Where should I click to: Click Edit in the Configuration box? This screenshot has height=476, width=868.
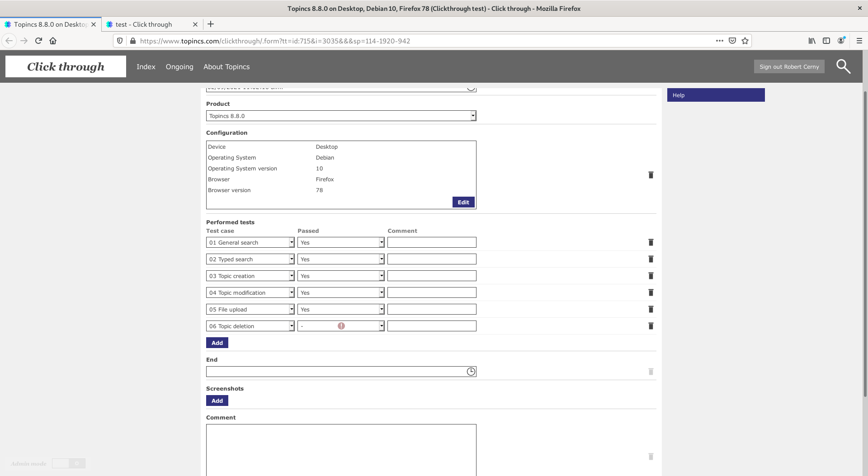463,202
